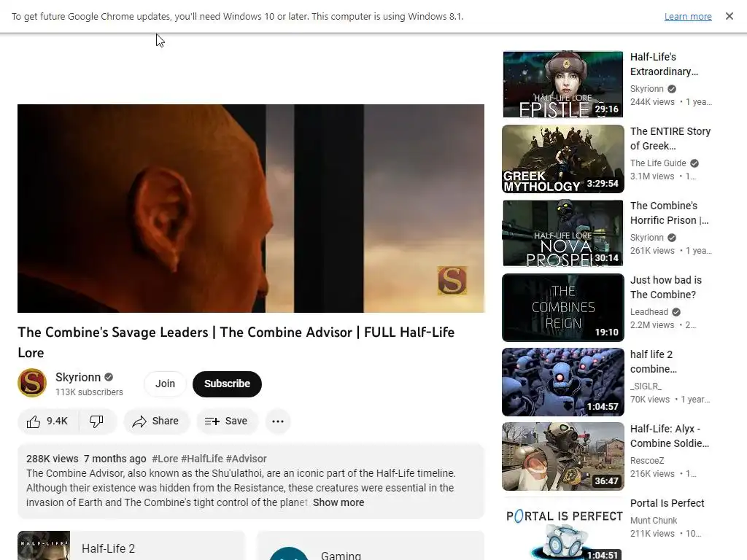The image size is (747, 560).
Task: Open the Skyrionn channel avatar
Action: point(32,383)
